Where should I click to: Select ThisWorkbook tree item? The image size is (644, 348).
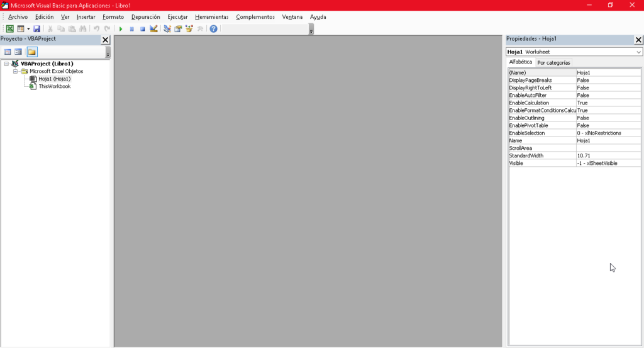(x=55, y=86)
